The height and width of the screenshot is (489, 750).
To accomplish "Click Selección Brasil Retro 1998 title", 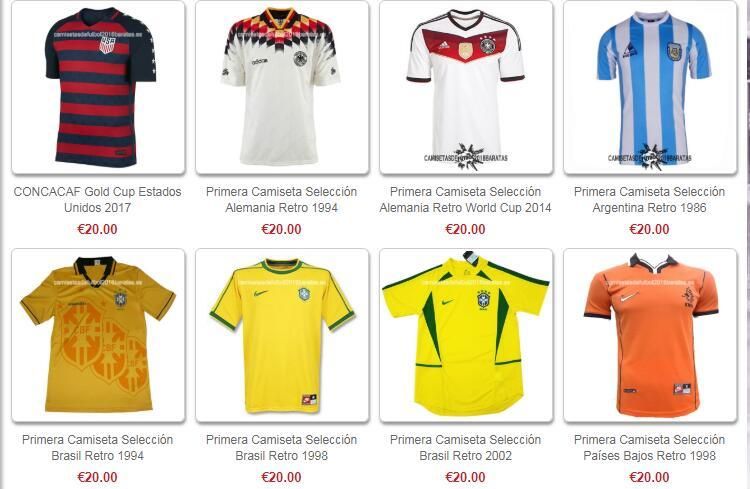I will coord(282,447).
